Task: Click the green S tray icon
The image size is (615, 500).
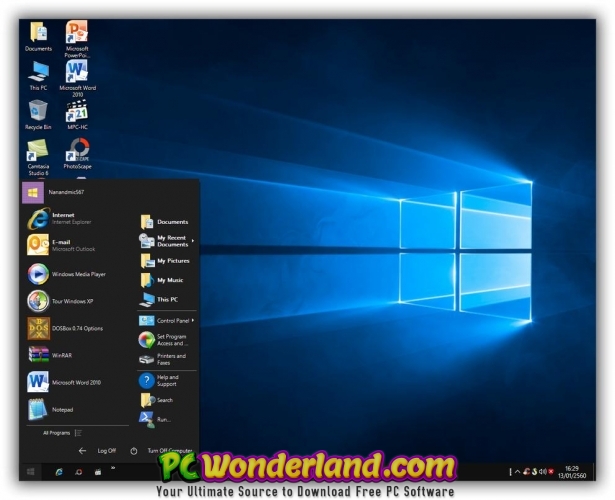Action: pos(534,472)
